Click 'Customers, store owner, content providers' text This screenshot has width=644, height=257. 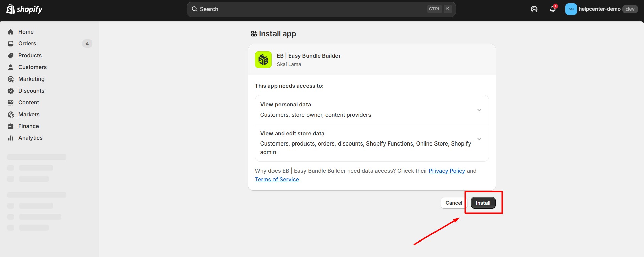click(x=316, y=115)
